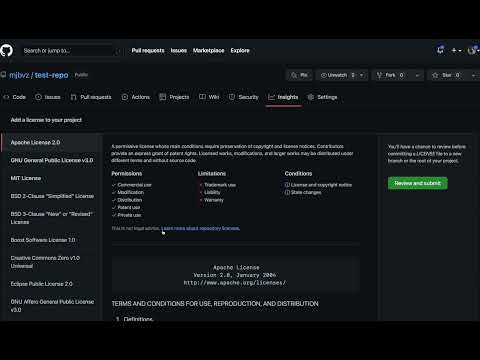Click the State changes info icon
Screen dimensions: 480x360
287,192
